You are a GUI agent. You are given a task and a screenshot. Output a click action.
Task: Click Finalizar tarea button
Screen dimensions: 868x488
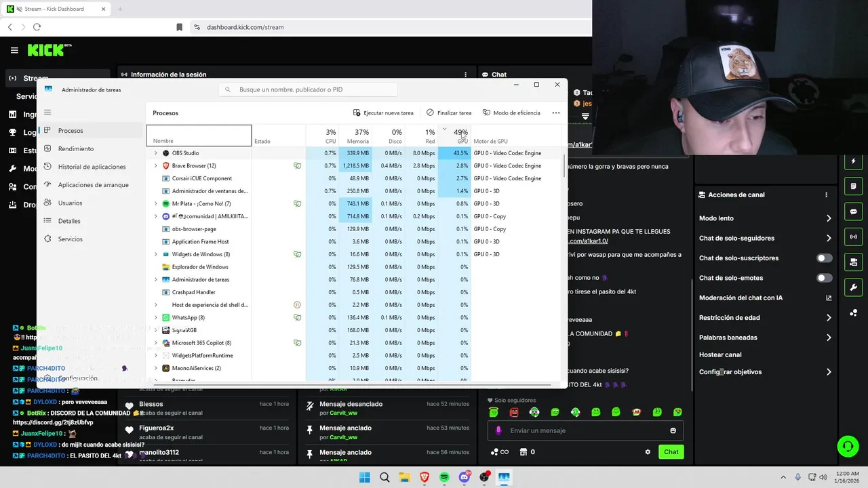point(449,113)
